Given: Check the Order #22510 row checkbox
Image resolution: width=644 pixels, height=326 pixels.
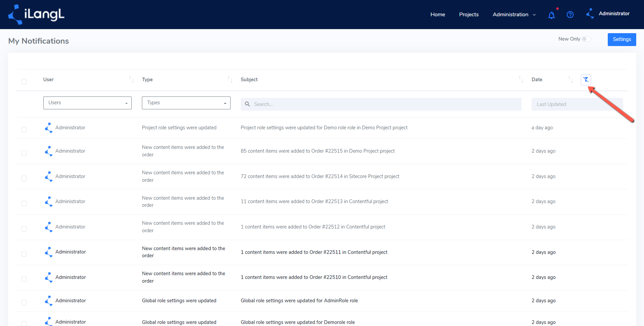Looking at the screenshot, I should coord(24,279).
